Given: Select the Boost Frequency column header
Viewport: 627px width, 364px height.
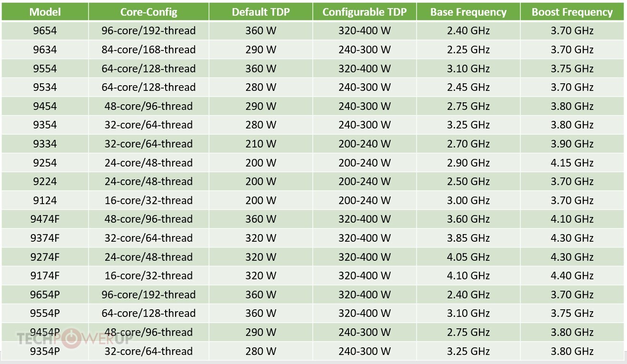Looking at the screenshot, I should [x=572, y=12].
